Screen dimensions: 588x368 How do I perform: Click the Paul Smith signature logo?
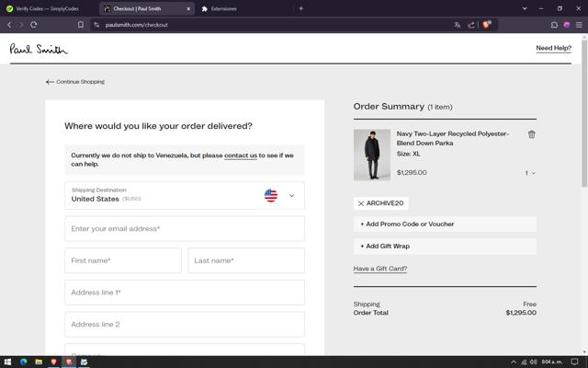[39, 49]
